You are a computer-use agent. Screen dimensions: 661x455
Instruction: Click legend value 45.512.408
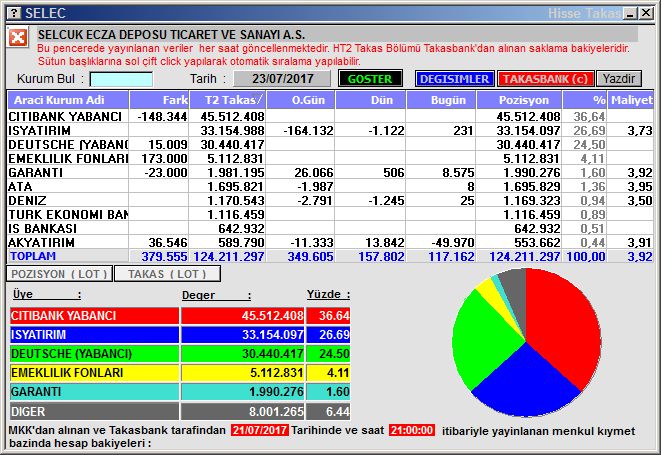click(272, 316)
